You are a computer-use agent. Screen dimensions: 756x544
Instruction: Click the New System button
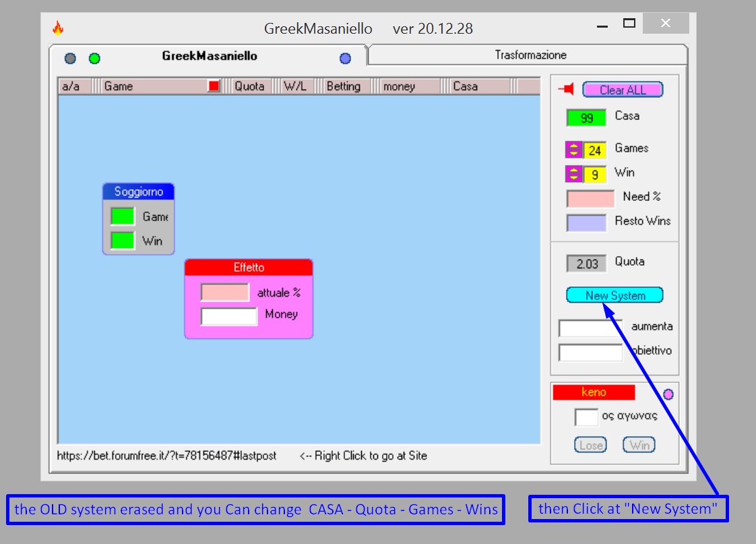[615, 295]
